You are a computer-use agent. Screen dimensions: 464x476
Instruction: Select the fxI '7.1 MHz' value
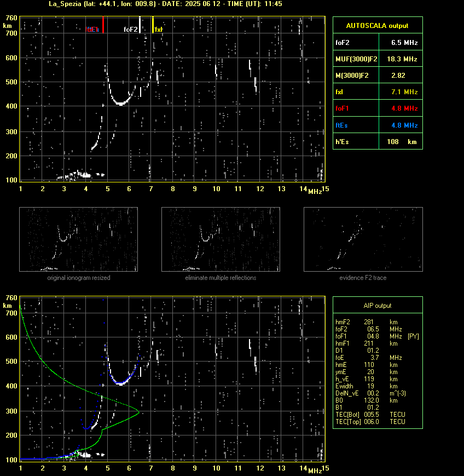pyautogui.click(x=404, y=91)
